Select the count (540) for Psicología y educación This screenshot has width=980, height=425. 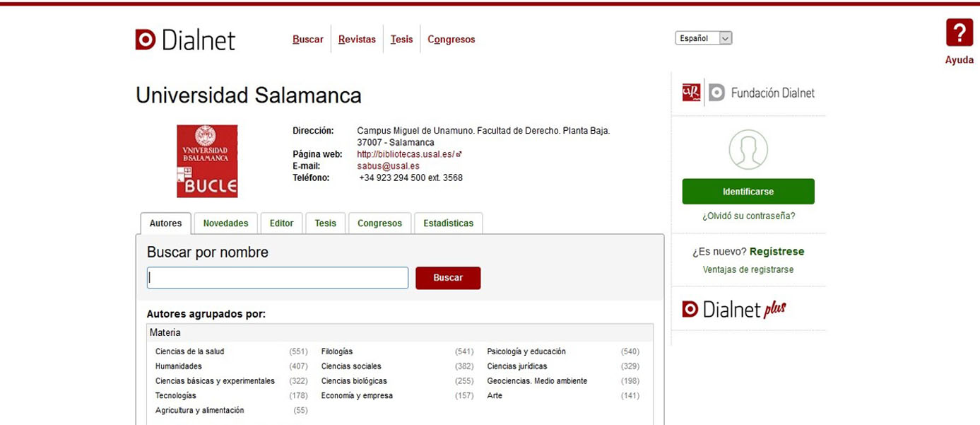(630, 351)
